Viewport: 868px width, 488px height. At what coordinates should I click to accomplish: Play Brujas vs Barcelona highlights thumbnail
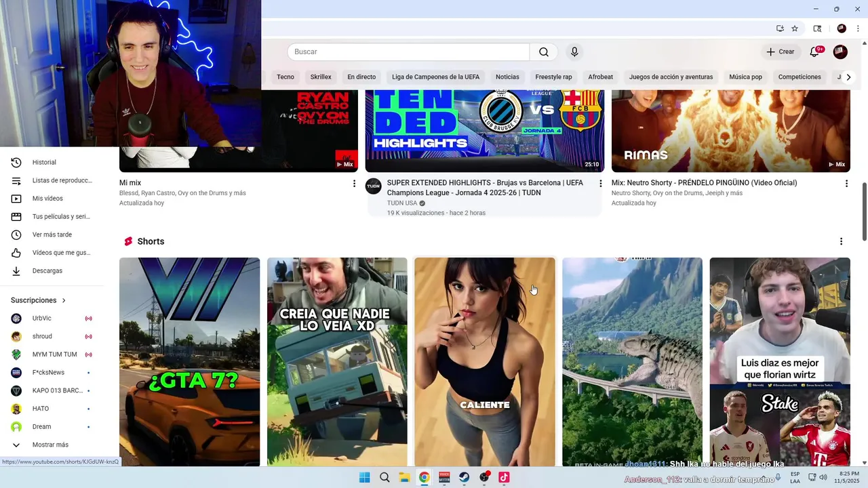(x=485, y=131)
